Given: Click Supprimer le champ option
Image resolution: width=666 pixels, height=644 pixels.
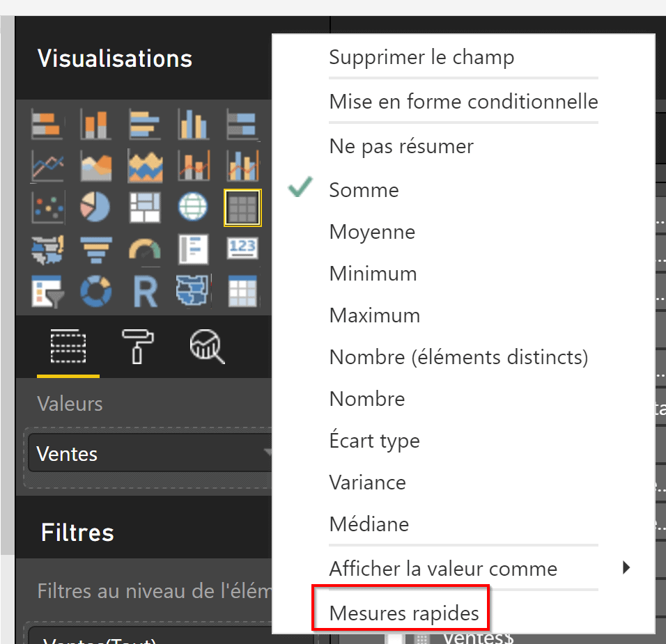Looking at the screenshot, I should [421, 57].
